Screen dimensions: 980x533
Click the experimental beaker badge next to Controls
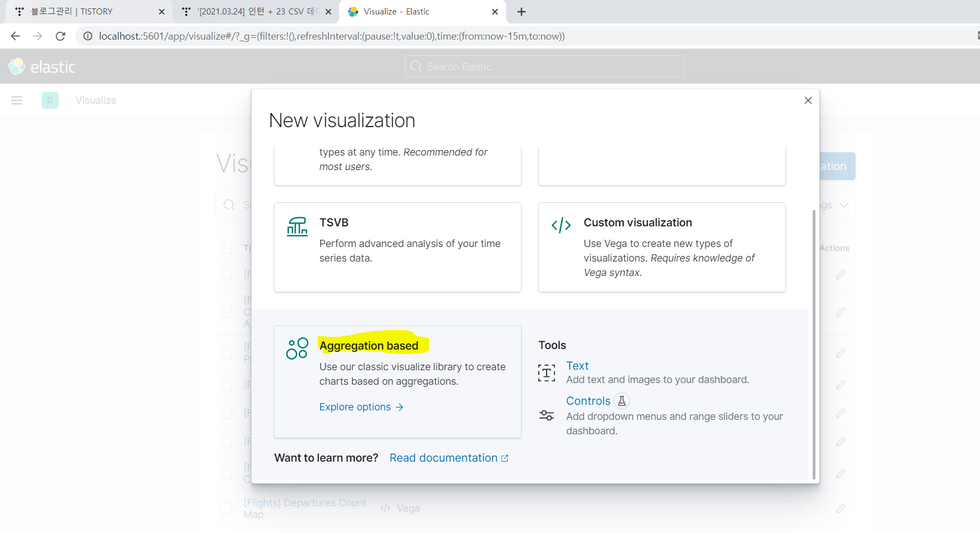[622, 401]
